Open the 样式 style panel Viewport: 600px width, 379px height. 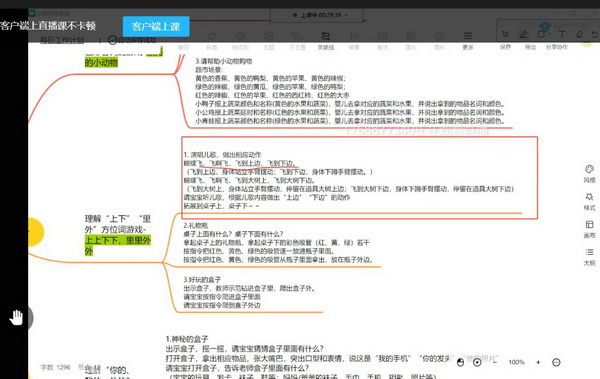(x=589, y=202)
